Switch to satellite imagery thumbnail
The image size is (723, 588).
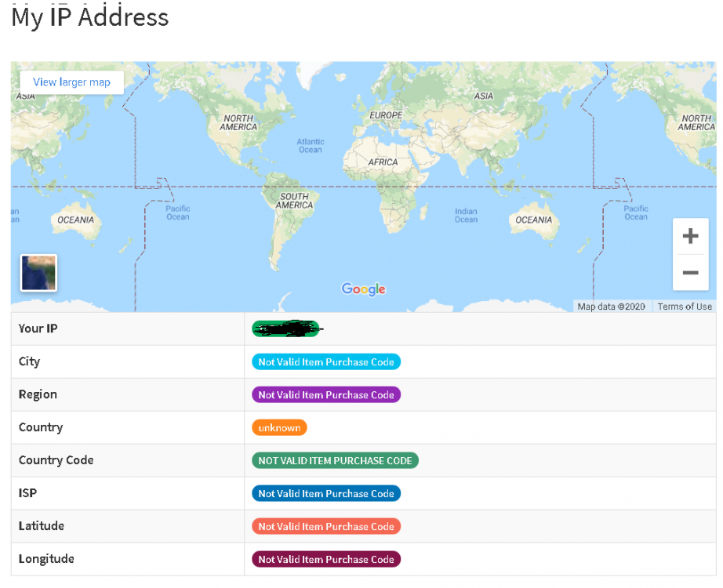[38, 273]
